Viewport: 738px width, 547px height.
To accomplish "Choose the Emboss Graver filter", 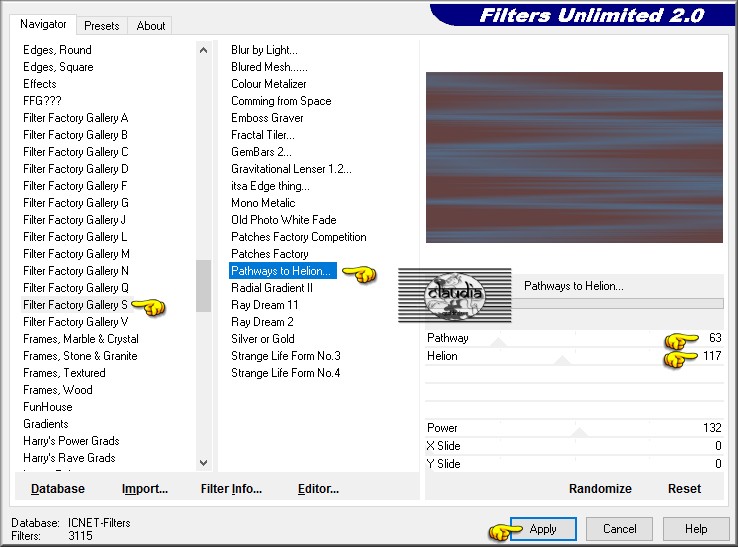I will click(x=267, y=118).
